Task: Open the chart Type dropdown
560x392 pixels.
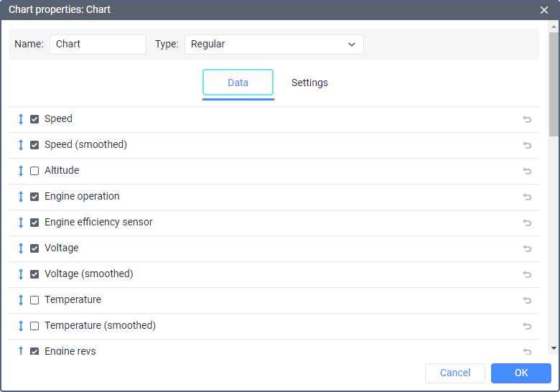Action: pos(274,45)
